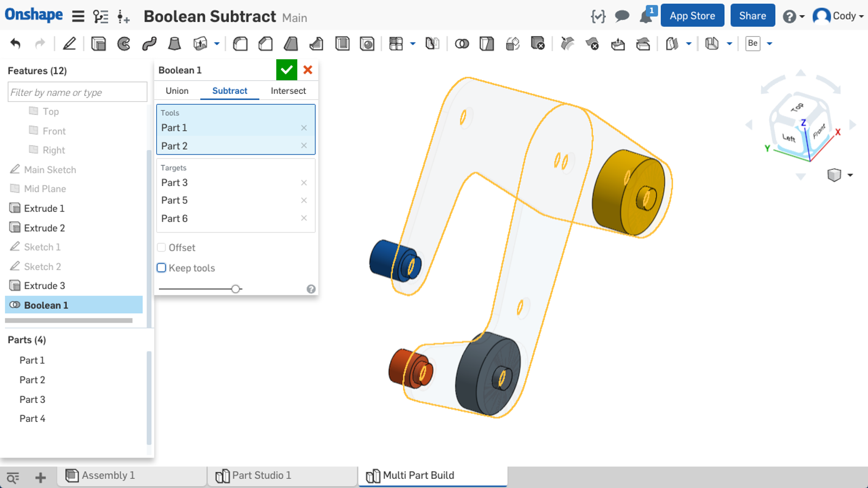Click the Boolean tool in toolbar
The width and height of the screenshot is (868, 488).
click(x=462, y=43)
